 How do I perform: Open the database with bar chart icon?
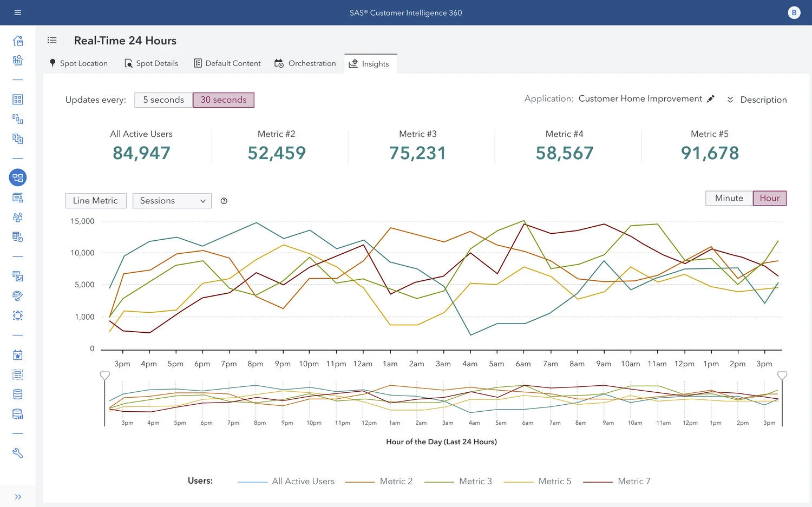(18, 414)
